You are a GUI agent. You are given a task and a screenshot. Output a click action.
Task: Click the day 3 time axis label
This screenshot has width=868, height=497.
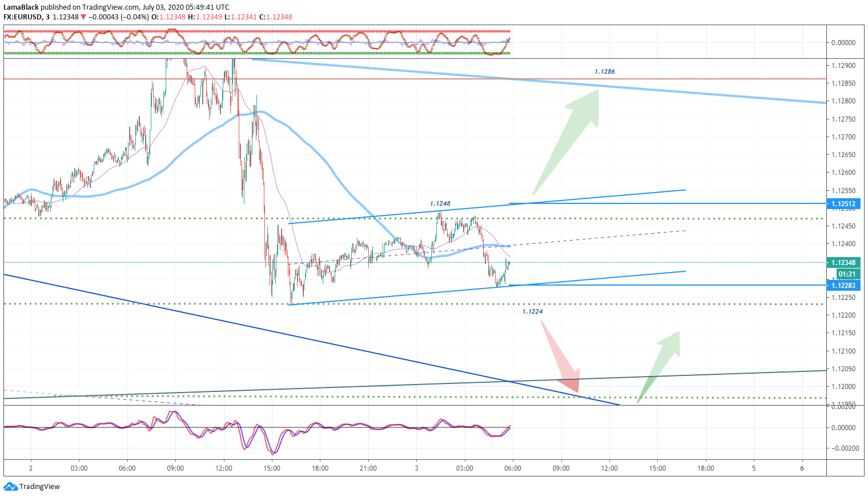pyautogui.click(x=416, y=468)
